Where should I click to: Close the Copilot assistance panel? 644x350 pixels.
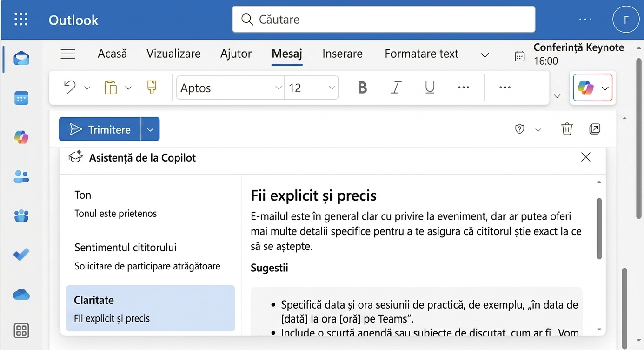586,157
